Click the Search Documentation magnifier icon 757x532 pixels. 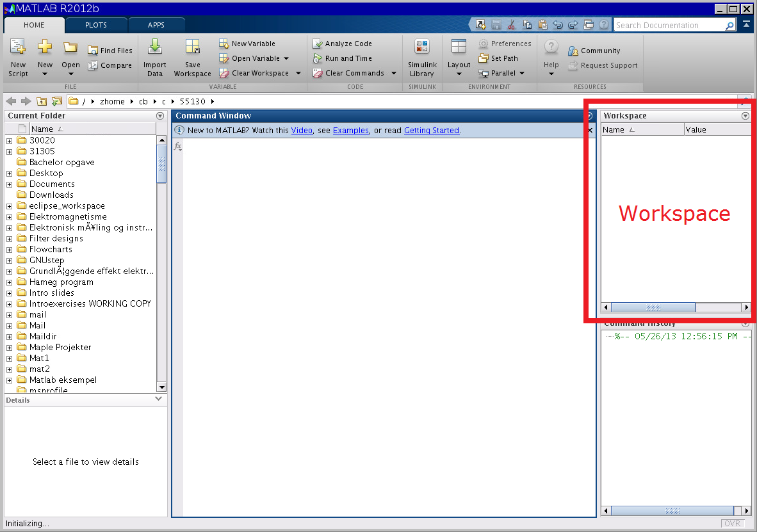click(729, 25)
